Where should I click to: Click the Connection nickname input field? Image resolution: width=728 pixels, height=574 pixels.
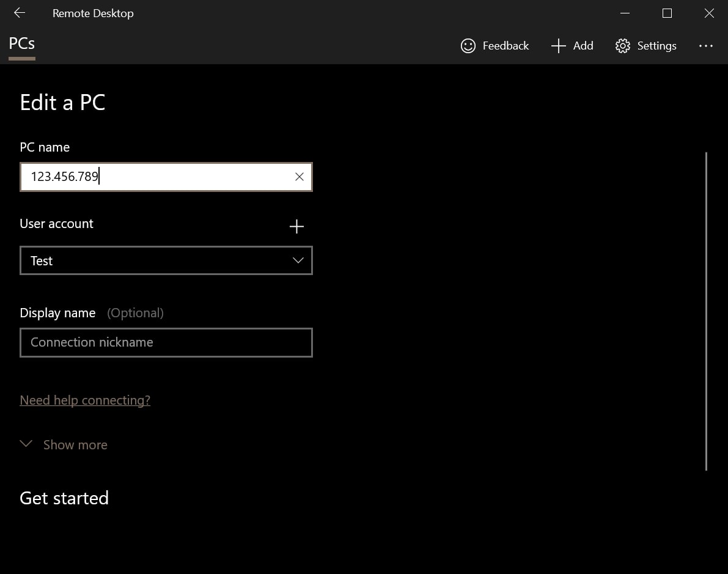(166, 343)
